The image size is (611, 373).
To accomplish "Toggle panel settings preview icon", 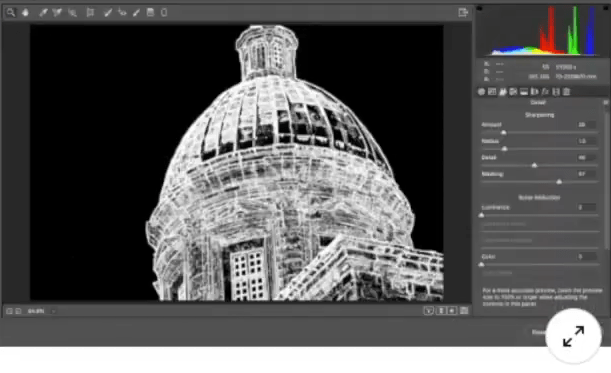I will [464, 311].
